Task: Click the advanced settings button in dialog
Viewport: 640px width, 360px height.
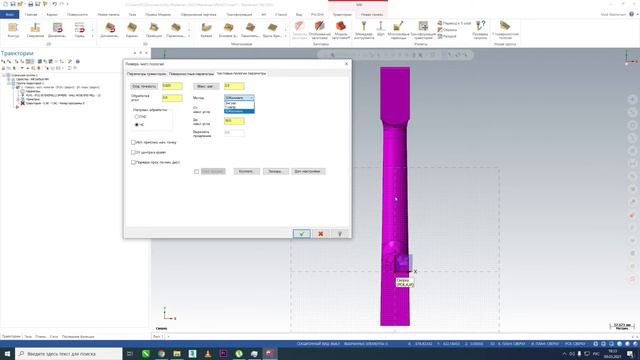Action: 308,171
